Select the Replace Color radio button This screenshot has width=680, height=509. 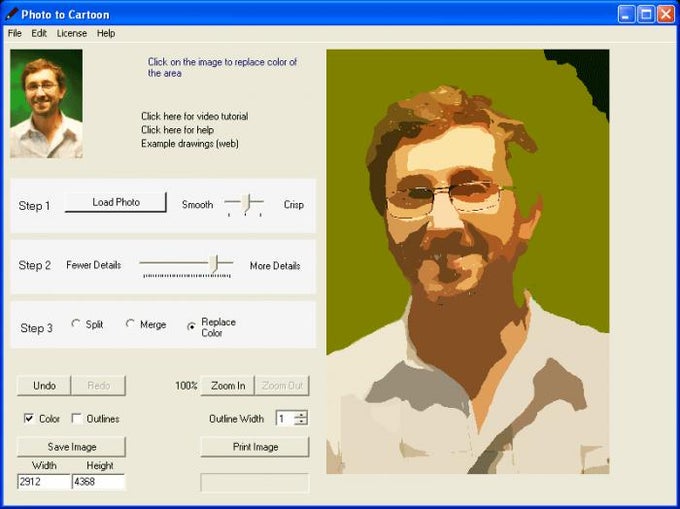191,326
